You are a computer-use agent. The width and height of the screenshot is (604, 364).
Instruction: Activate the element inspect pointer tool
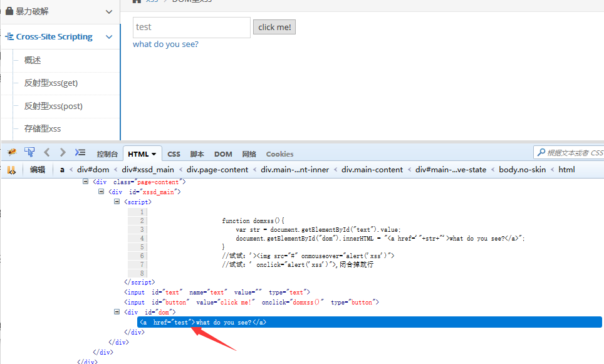tap(29, 152)
